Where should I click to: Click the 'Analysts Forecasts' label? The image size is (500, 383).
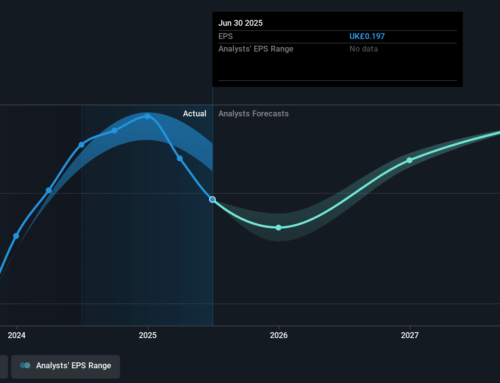coord(253,114)
